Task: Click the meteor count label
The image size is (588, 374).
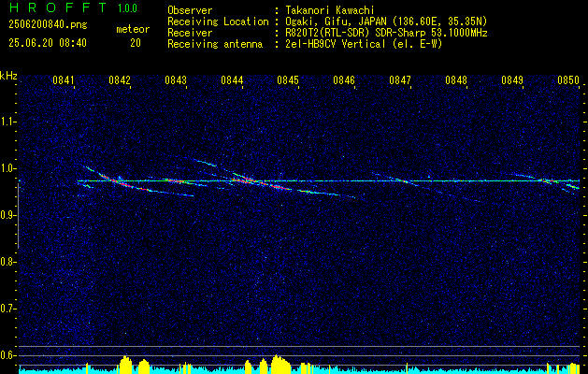Action: coord(133,29)
